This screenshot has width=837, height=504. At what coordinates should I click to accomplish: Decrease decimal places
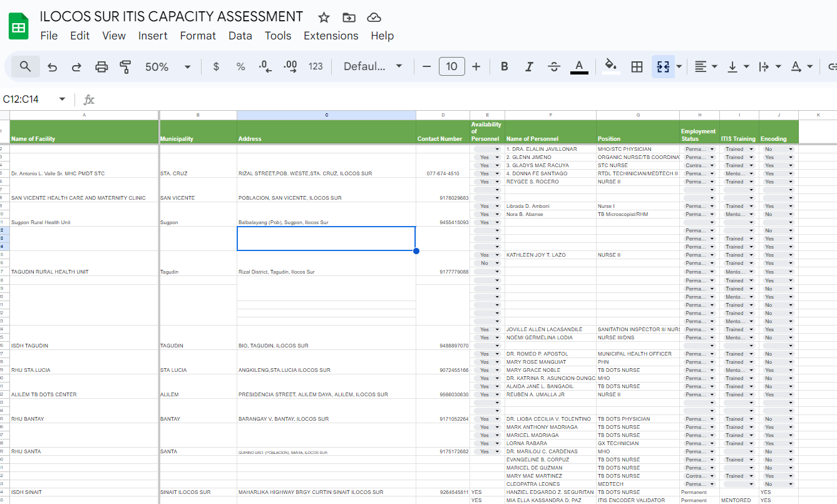[x=265, y=66]
